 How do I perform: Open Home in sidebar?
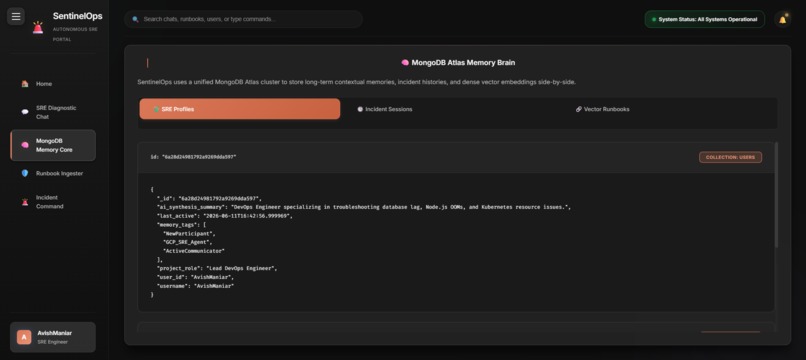click(x=52, y=84)
